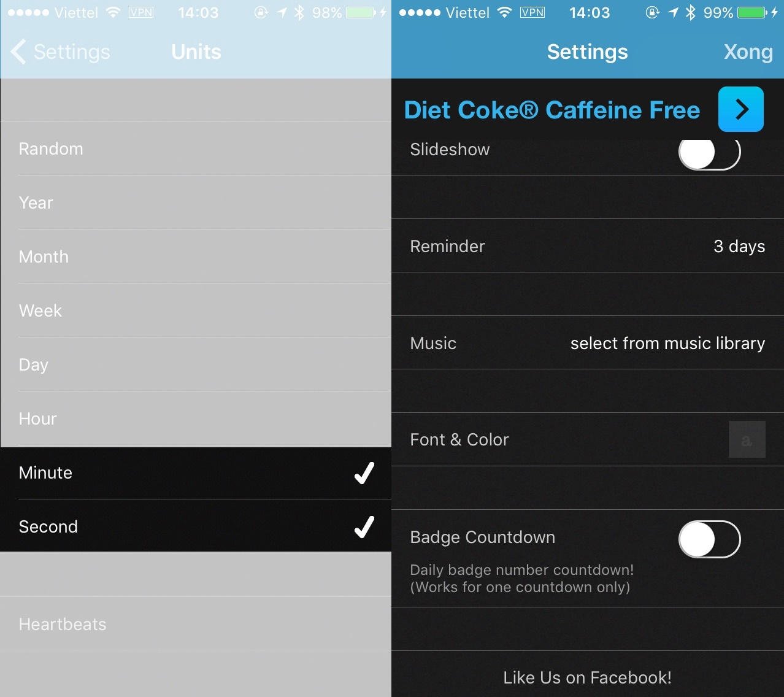The image size is (784, 697).
Task: Select the Heartbeats unit option
Action: point(63,624)
